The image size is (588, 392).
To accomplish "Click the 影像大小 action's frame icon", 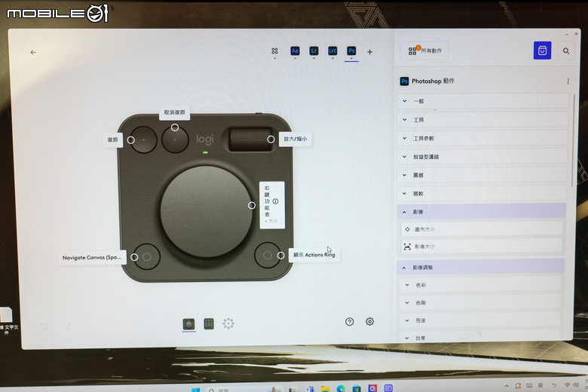I will pyautogui.click(x=407, y=247).
